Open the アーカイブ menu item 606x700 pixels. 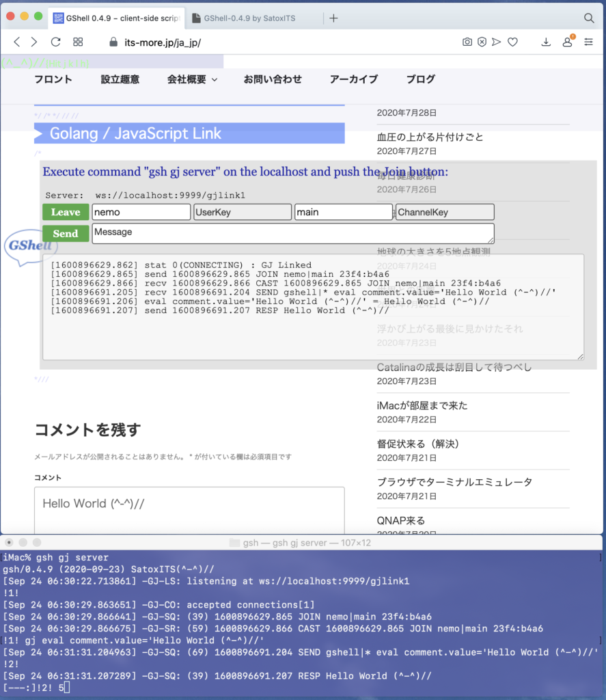point(353,79)
